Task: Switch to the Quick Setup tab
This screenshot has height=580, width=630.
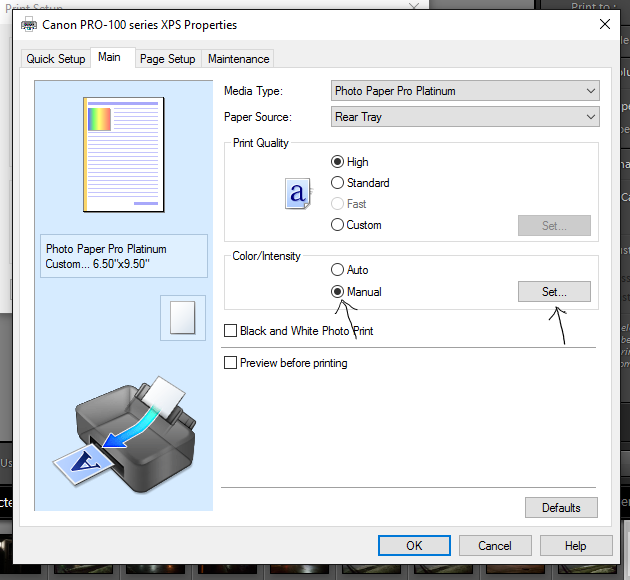Action: (x=55, y=59)
